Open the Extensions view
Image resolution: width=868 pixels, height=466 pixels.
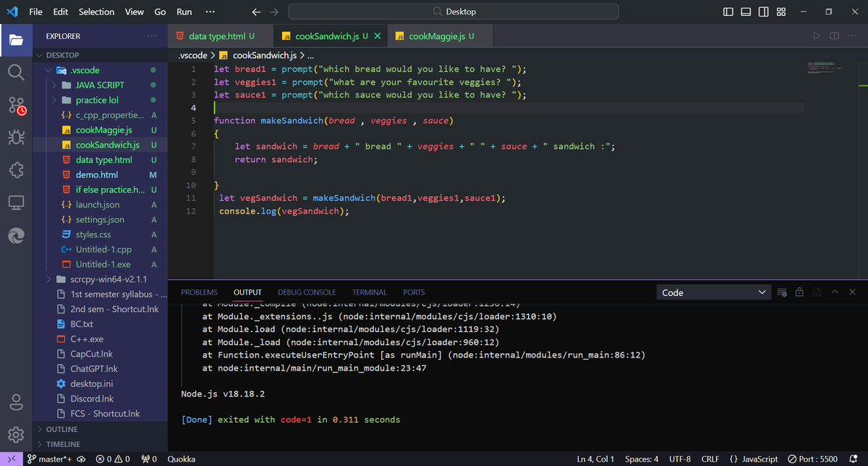pos(16,171)
